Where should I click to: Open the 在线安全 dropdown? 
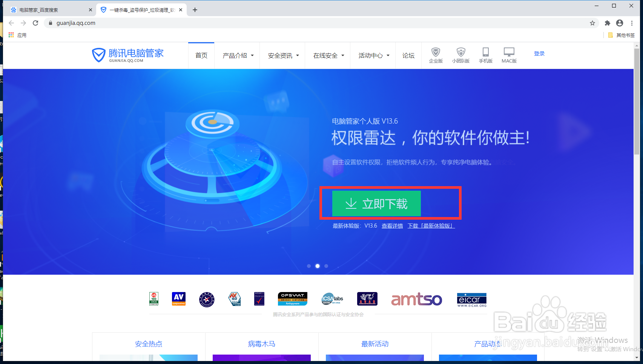pyautogui.click(x=327, y=55)
